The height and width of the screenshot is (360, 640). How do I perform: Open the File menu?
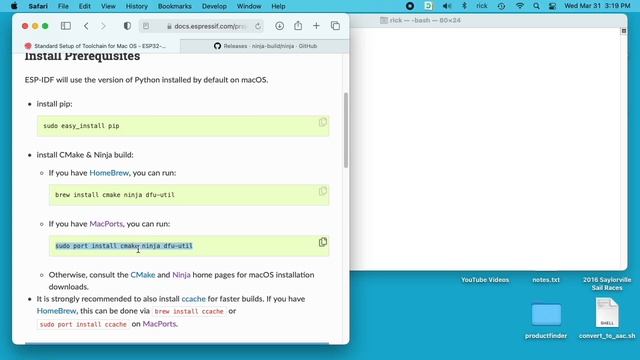63,6
